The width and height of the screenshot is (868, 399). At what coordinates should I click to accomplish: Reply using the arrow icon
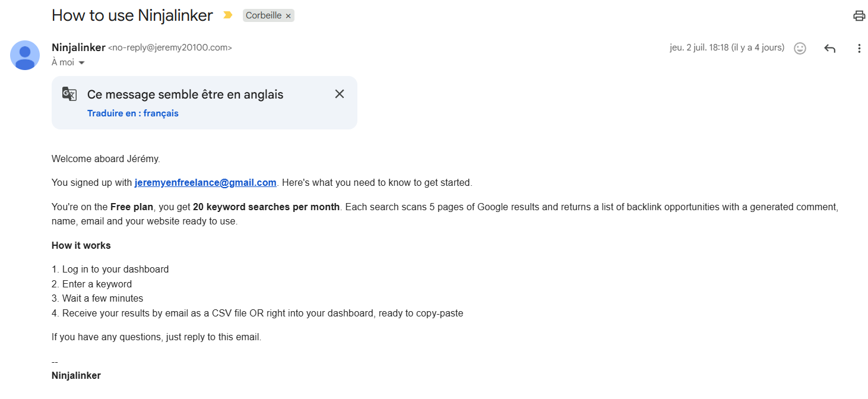click(830, 49)
